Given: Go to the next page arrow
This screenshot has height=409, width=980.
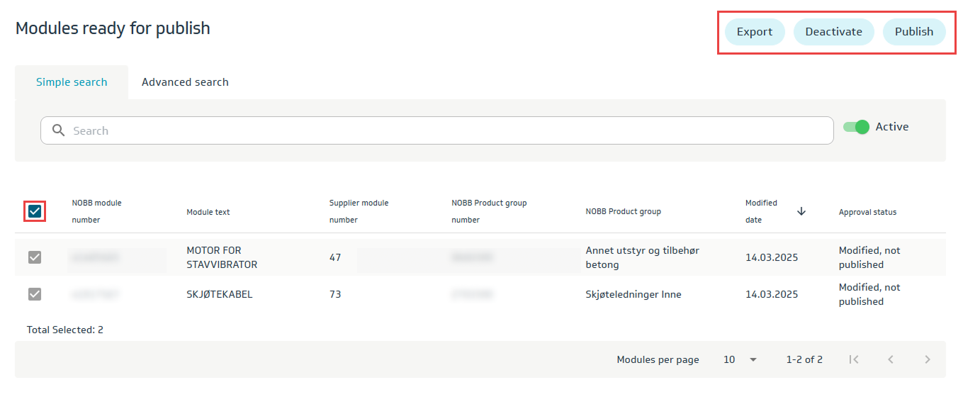Looking at the screenshot, I should coord(928,359).
